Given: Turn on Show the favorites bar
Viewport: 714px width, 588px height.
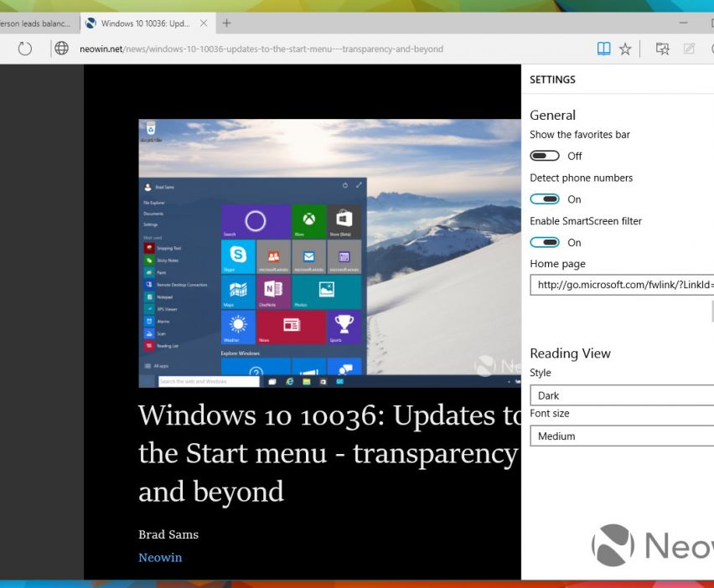Looking at the screenshot, I should click(x=545, y=156).
